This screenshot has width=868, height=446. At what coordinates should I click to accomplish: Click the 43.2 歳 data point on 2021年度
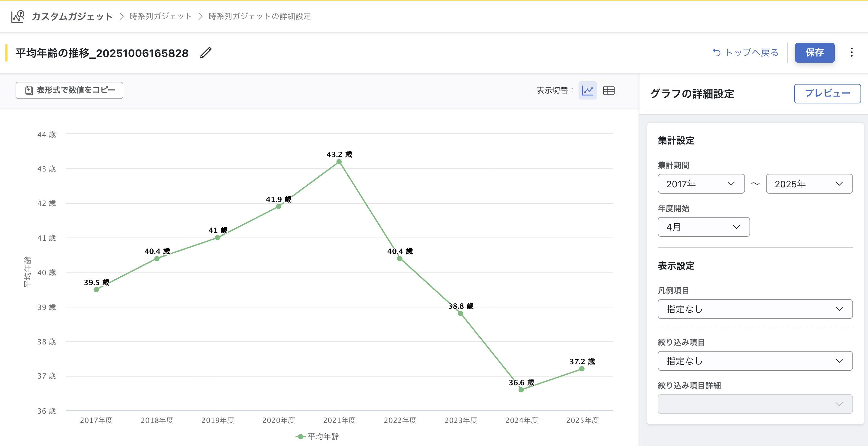coord(339,162)
